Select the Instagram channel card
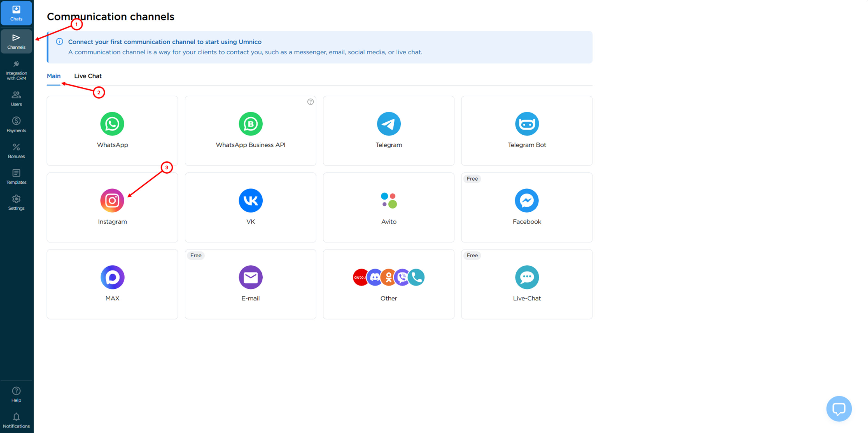Viewport: 868px width, 433px height. (x=112, y=207)
